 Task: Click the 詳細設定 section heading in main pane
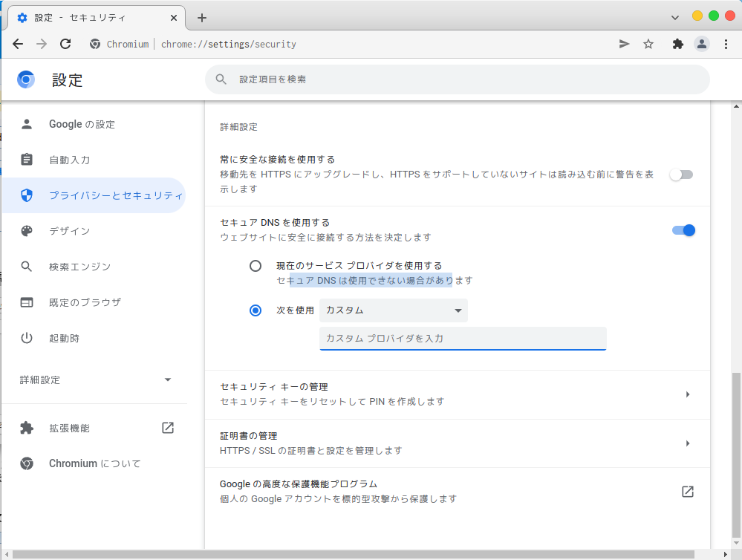(239, 127)
